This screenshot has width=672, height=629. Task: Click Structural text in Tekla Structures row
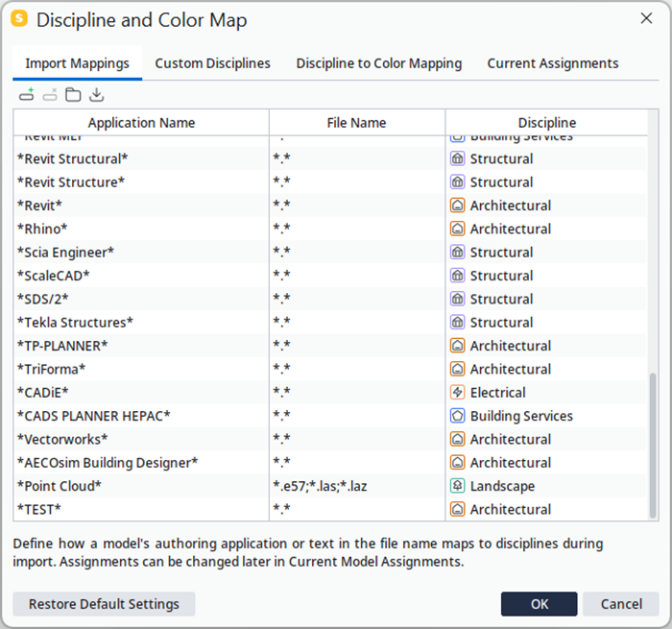coord(501,323)
